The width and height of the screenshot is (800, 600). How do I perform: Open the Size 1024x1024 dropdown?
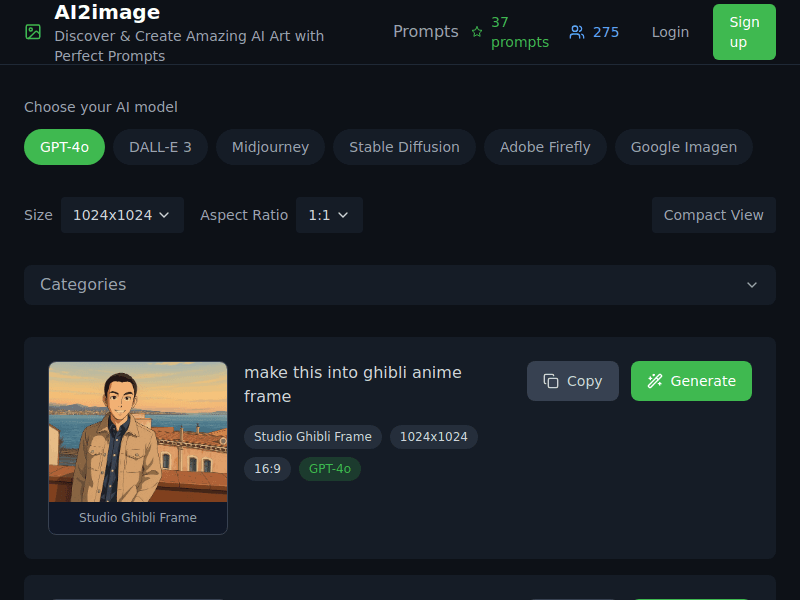122,215
